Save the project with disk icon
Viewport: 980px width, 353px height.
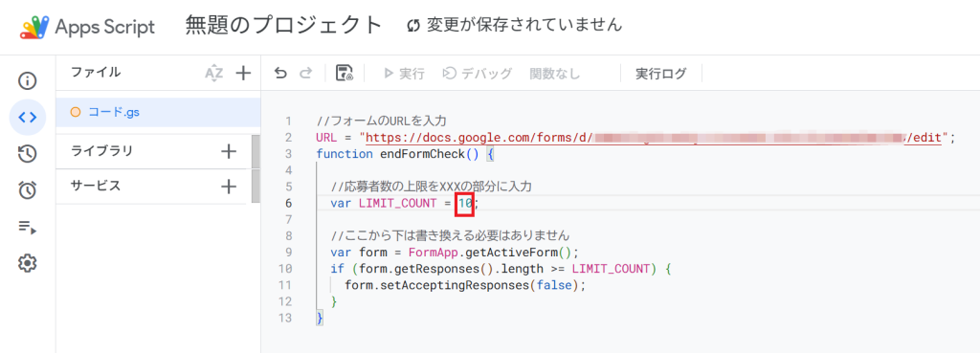coord(345,73)
